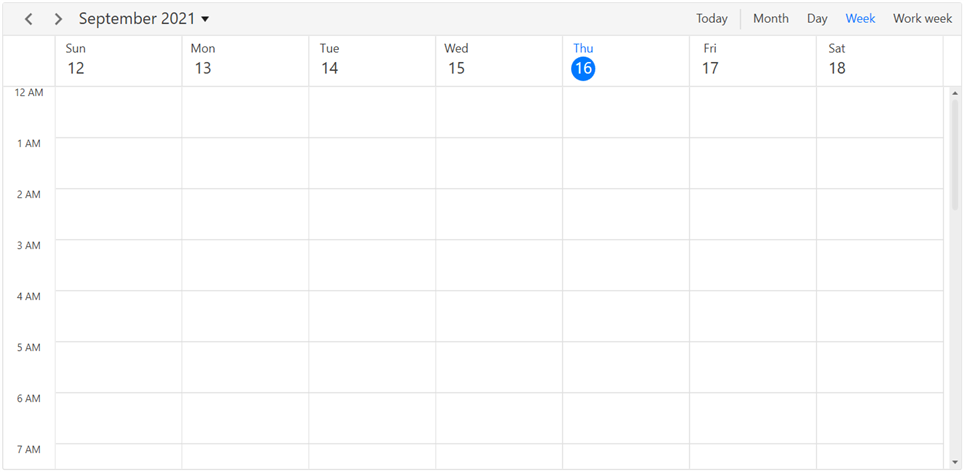Select the 5 AM cell on Friday
The width and height of the screenshot is (964, 472).
click(x=752, y=367)
